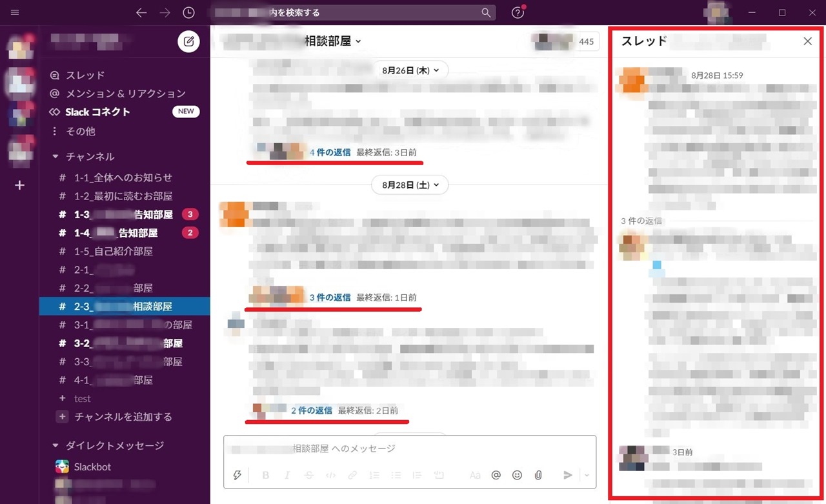The height and width of the screenshot is (504, 826).
Task: Open the 2-2 部屋 channel
Action: pos(125,288)
